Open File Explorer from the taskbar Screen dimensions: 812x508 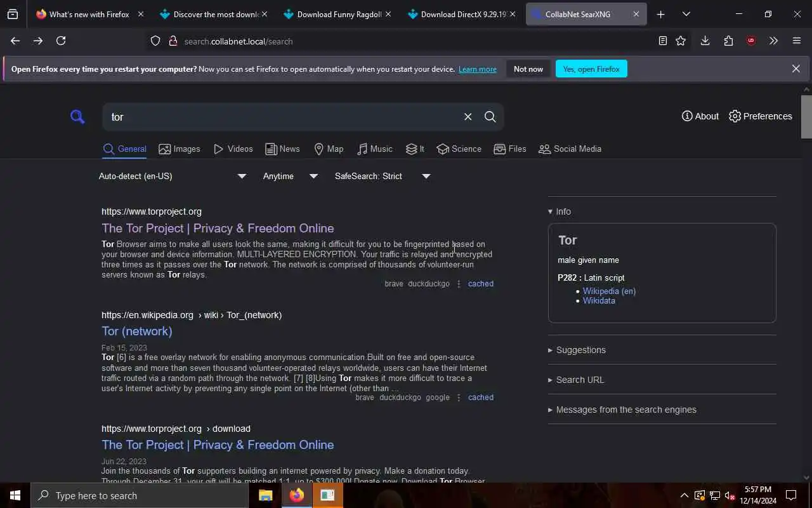[x=265, y=495]
